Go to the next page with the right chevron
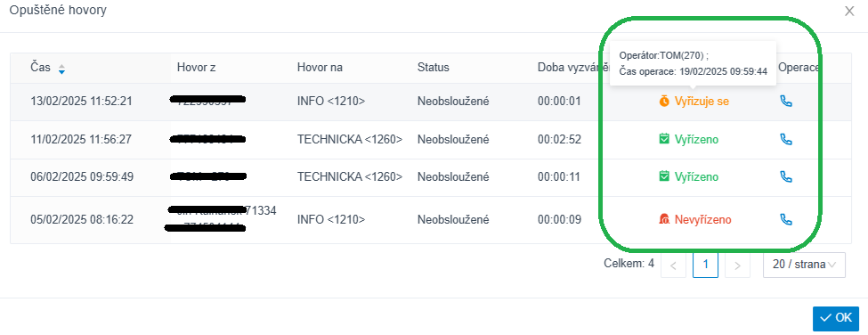This screenshot has width=868, height=335. click(737, 265)
